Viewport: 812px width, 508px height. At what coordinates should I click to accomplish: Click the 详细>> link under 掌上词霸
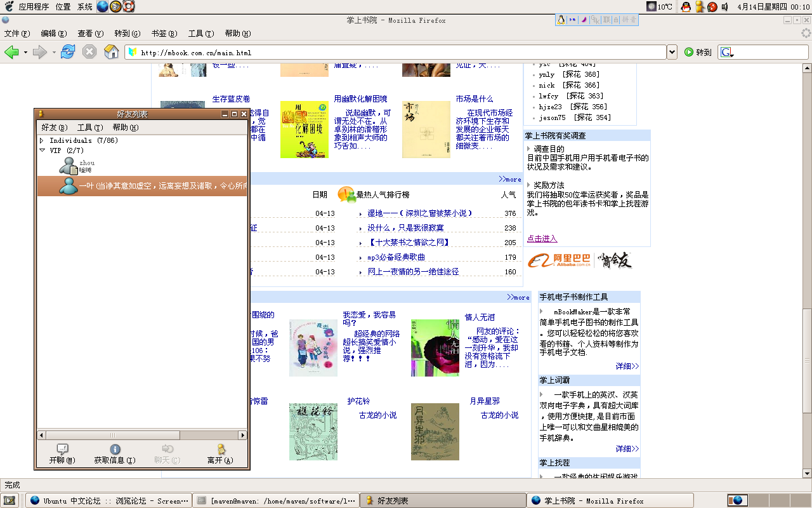(627, 449)
